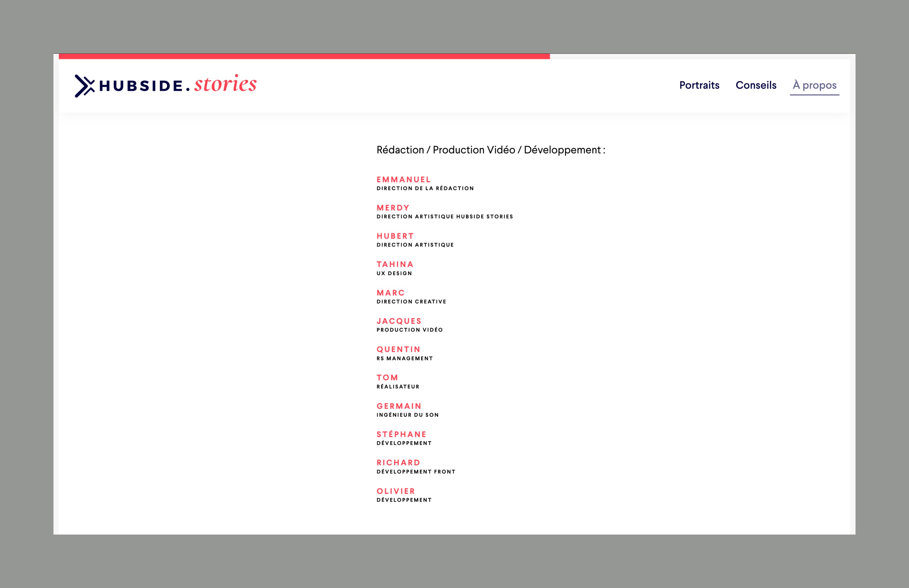Click the role Réalisateur

(x=398, y=387)
